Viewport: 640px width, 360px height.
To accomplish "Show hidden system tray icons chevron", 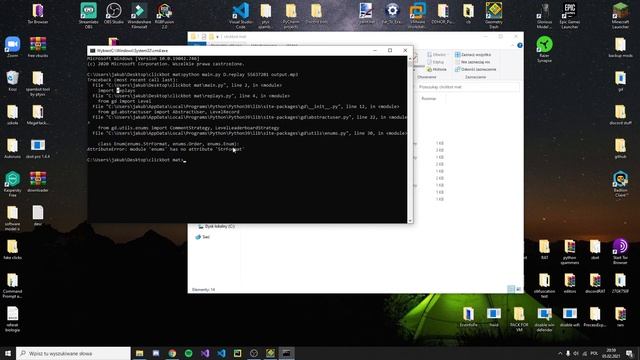I will pyautogui.click(x=560, y=353).
